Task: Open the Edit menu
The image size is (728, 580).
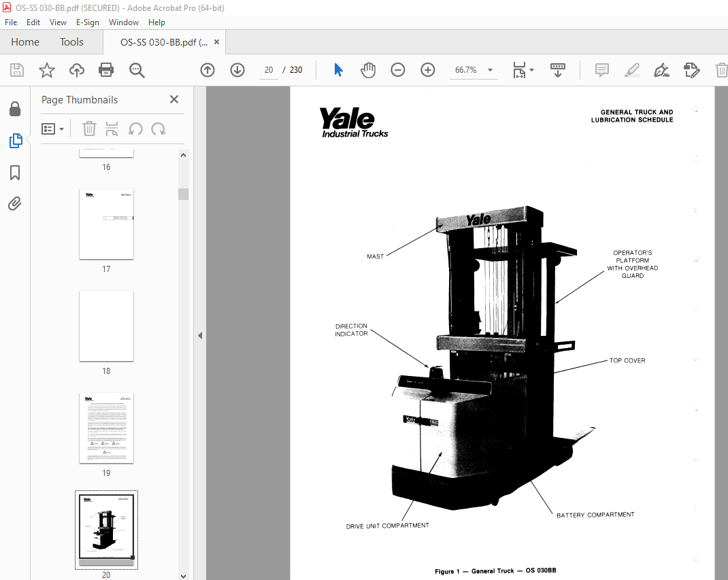Action: pyautogui.click(x=33, y=22)
